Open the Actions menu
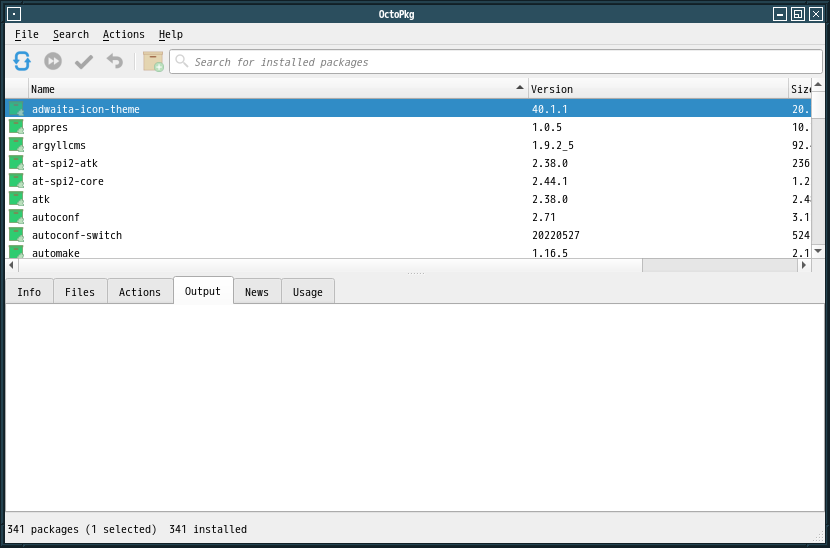The image size is (830, 548). point(124,34)
